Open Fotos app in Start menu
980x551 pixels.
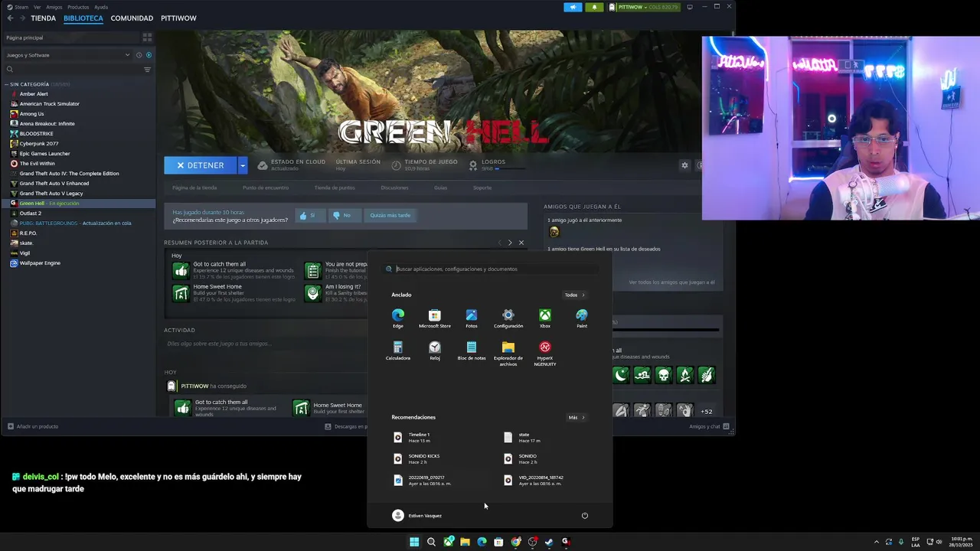472,318
